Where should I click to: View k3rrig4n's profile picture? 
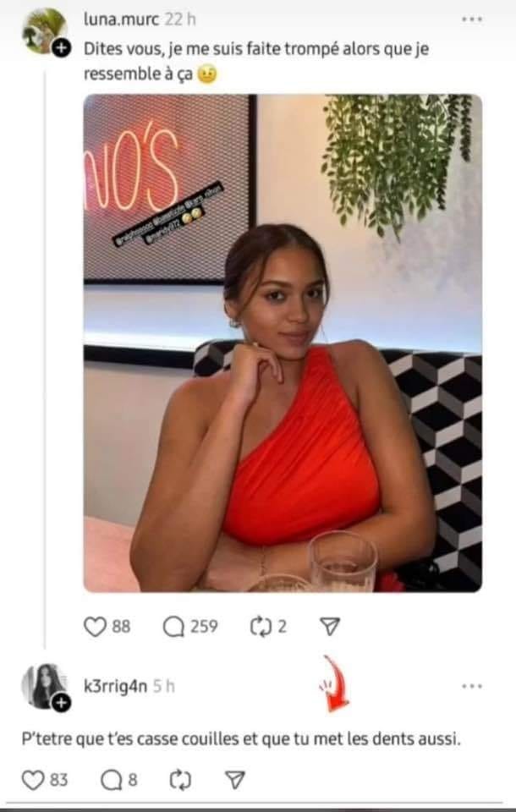click(x=45, y=686)
